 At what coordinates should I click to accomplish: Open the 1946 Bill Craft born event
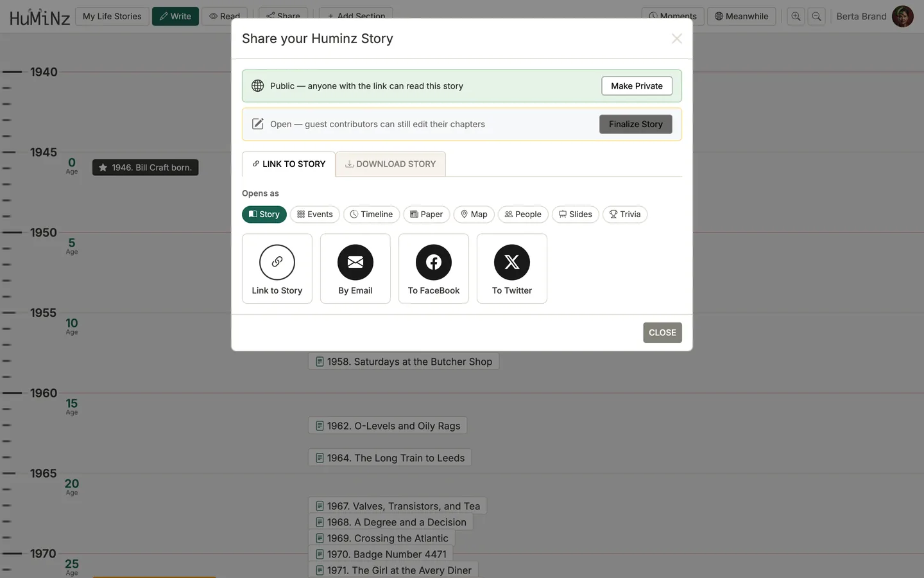146,168
